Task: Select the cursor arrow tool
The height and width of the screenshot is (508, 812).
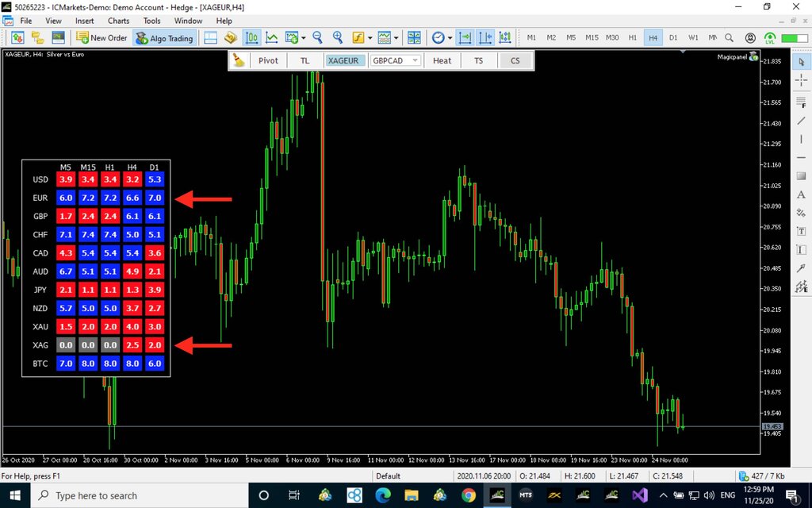Action: pos(801,62)
